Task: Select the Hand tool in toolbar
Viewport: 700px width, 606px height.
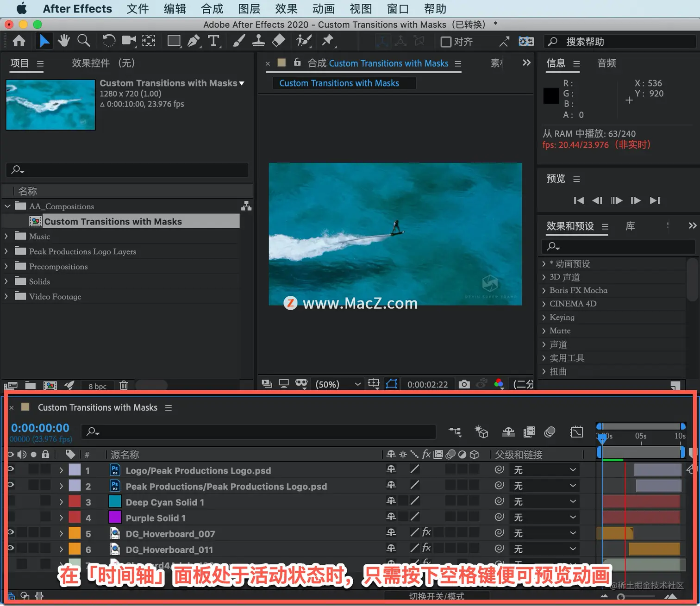Action: 64,41
